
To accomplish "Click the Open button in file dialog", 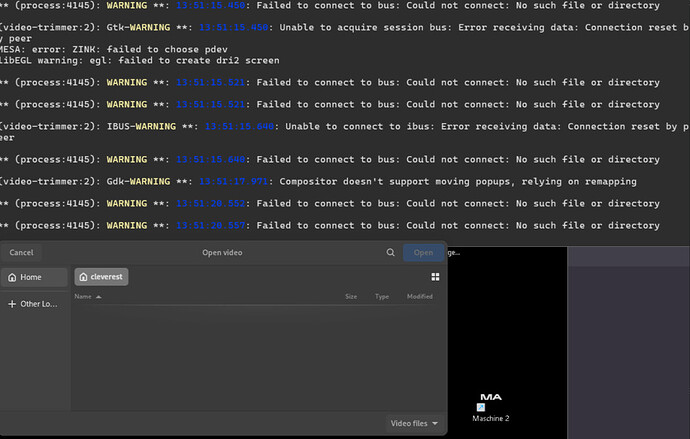I will pyautogui.click(x=423, y=252).
